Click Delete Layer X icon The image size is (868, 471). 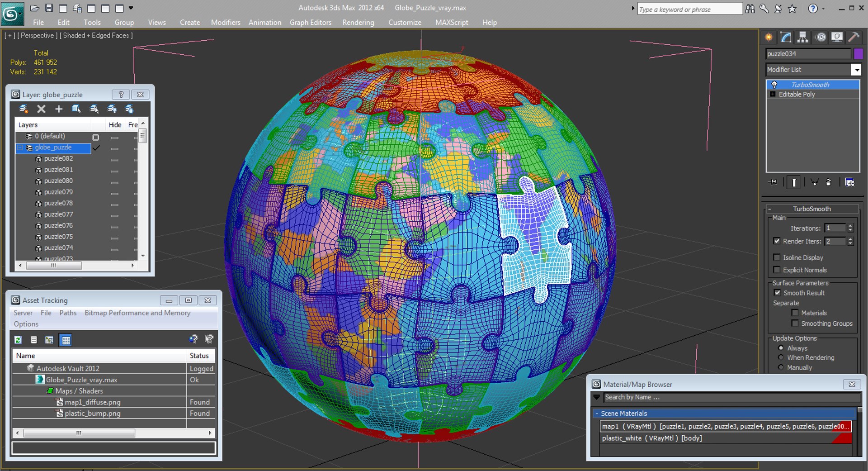click(41, 109)
